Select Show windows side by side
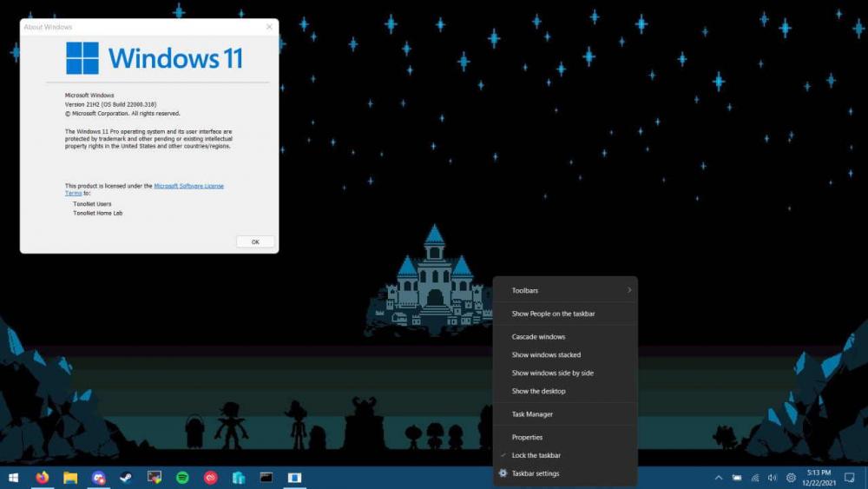This screenshot has width=868, height=489. coord(552,373)
